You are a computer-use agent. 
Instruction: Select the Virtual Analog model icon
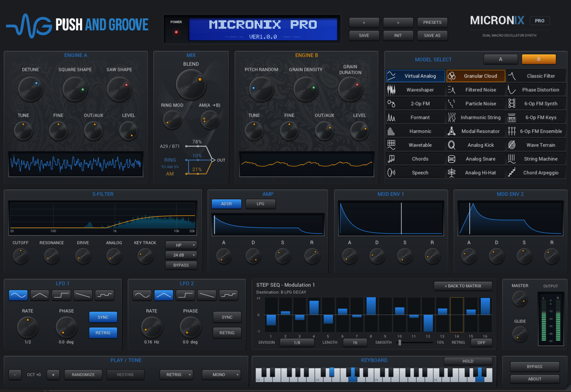click(x=391, y=76)
